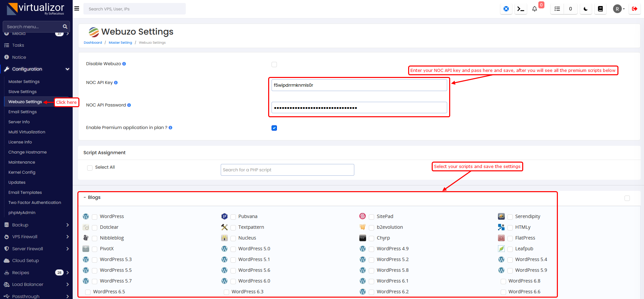Screen dimensions: 644x299
Task: Open the documentation book icon
Action: tap(600, 9)
